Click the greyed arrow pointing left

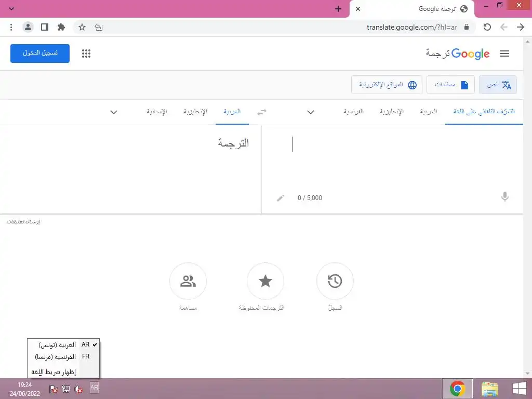point(504,27)
